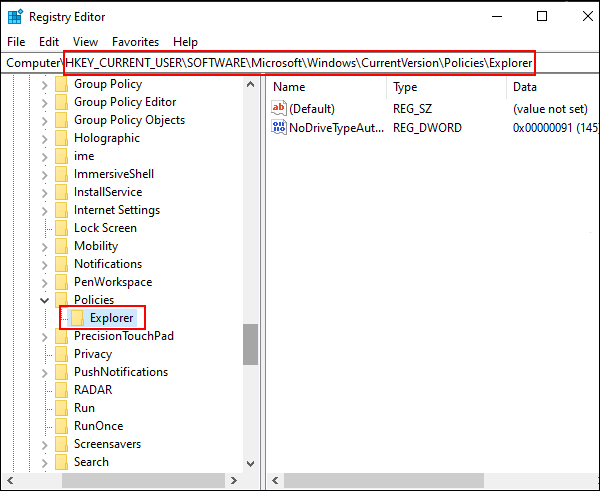
Task: Expand the Group Policy Objects key
Action: tap(45, 121)
